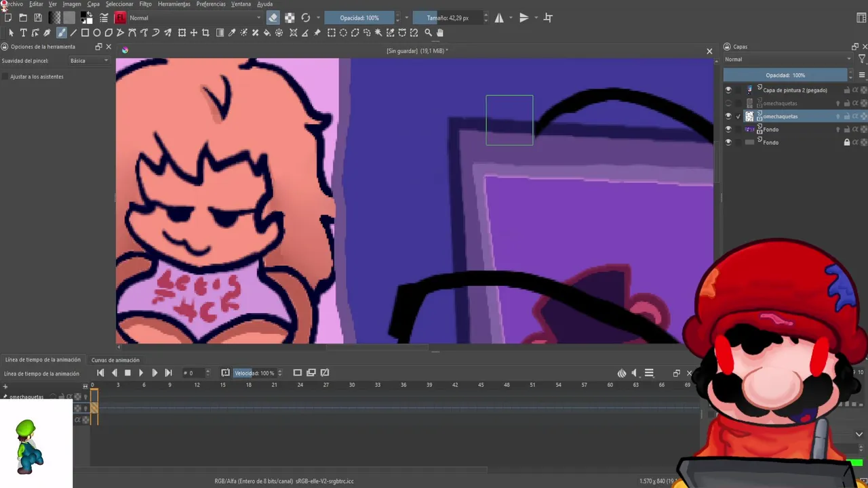Open the layer filter funnel menu
Screen dimensions: 868x488
click(x=862, y=60)
